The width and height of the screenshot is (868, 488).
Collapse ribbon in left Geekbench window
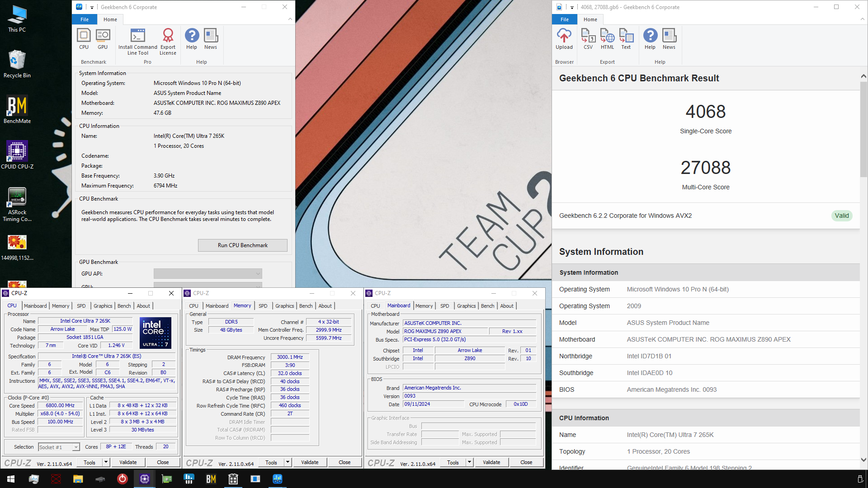290,19
